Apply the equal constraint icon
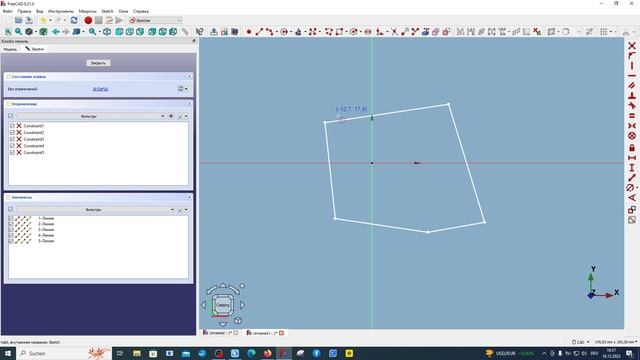This screenshot has height=360, width=640. 632,116
